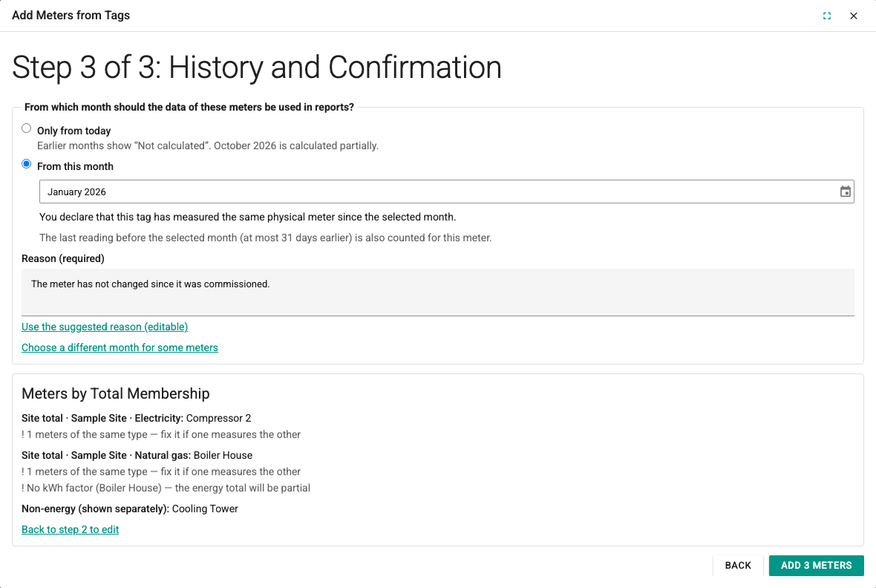The image size is (876, 588).
Task: Click the Non-energy Cooling Tower line
Action: 130,509
